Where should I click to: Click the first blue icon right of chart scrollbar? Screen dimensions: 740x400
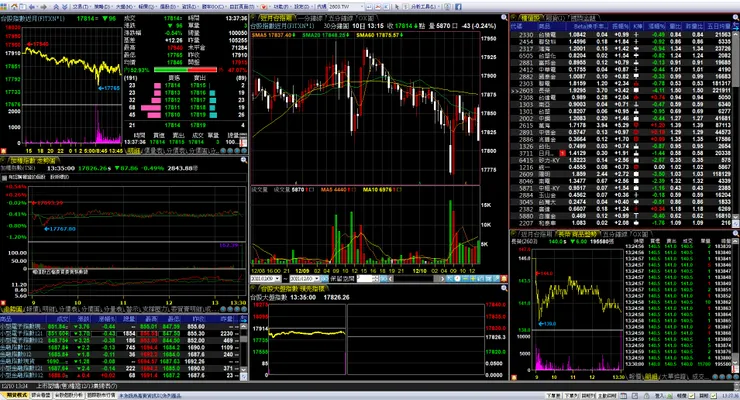pos(449,279)
